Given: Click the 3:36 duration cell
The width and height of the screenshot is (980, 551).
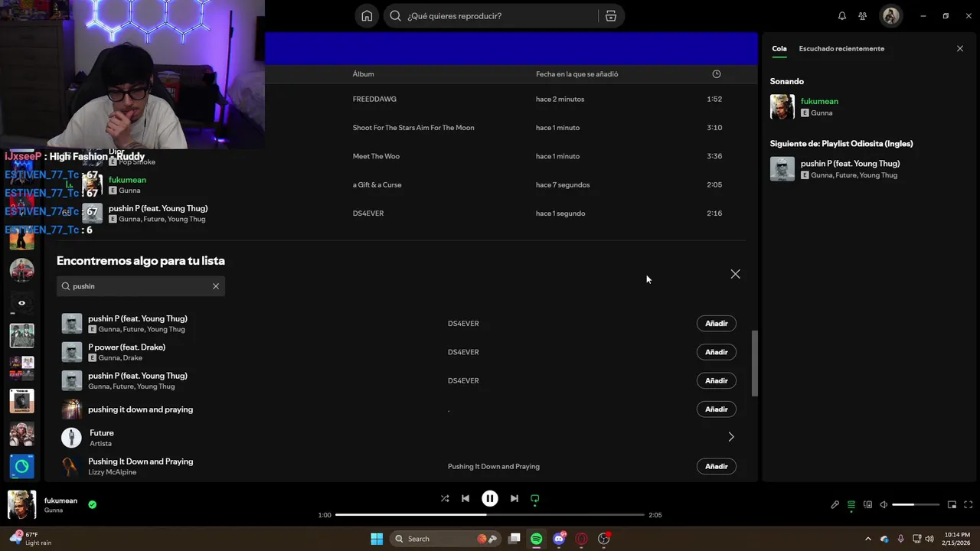Looking at the screenshot, I should pyautogui.click(x=714, y=156).
